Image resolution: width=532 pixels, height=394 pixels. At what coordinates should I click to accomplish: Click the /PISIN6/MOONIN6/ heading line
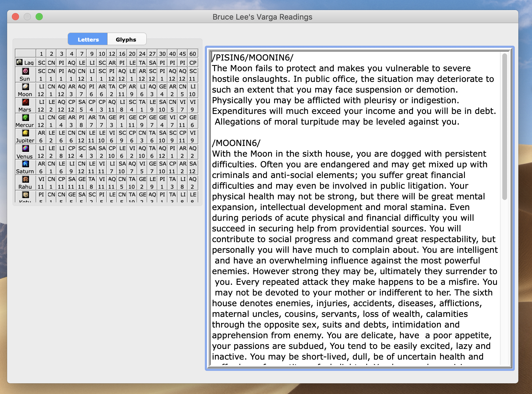pyautogui.click(x=253, y=58)
